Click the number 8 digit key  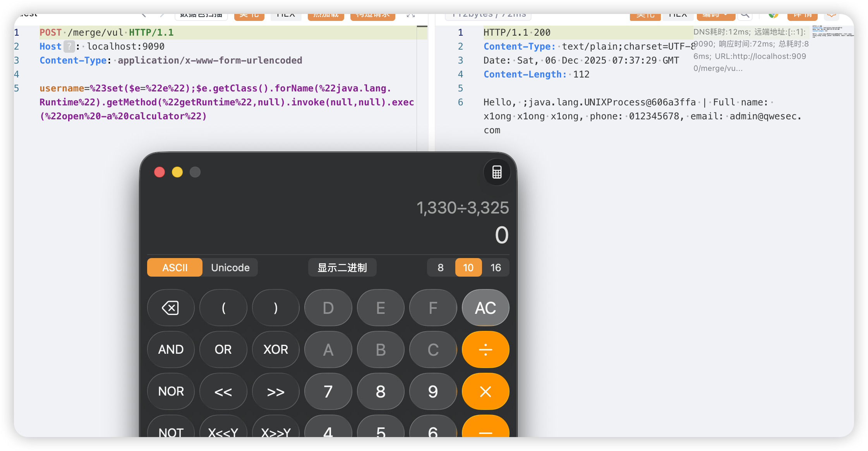tap(381, 391)
